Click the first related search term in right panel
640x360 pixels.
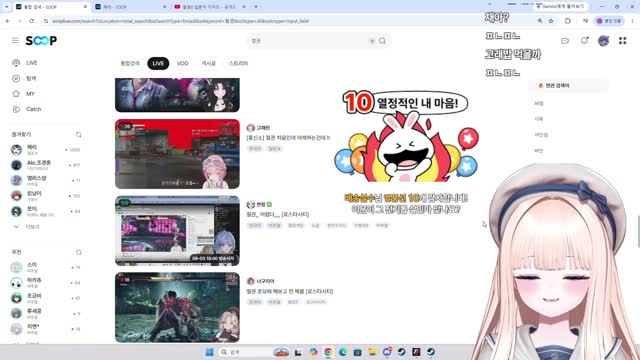point(539,104)
